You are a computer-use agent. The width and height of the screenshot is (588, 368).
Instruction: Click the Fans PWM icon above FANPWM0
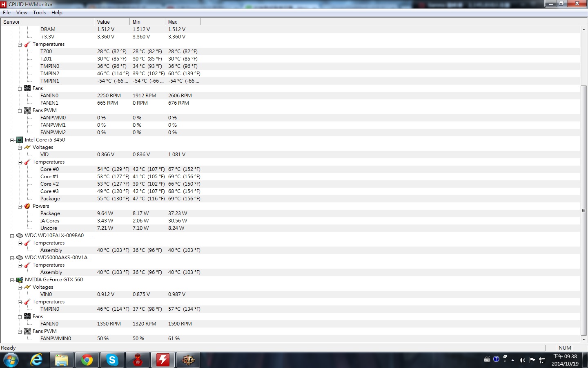(x=27, y=110)
